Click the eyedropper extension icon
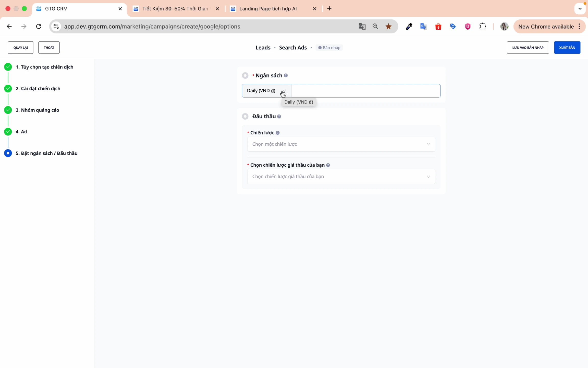588x368 pixels. point(409,26)
